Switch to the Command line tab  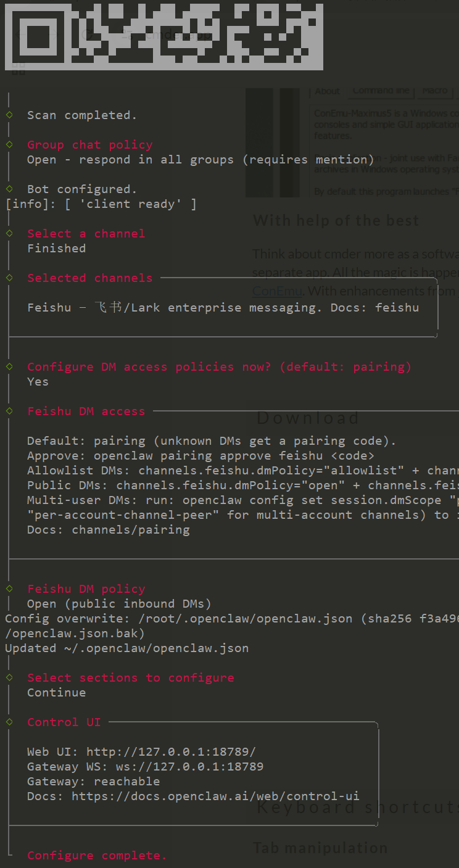tap(381, 91)
